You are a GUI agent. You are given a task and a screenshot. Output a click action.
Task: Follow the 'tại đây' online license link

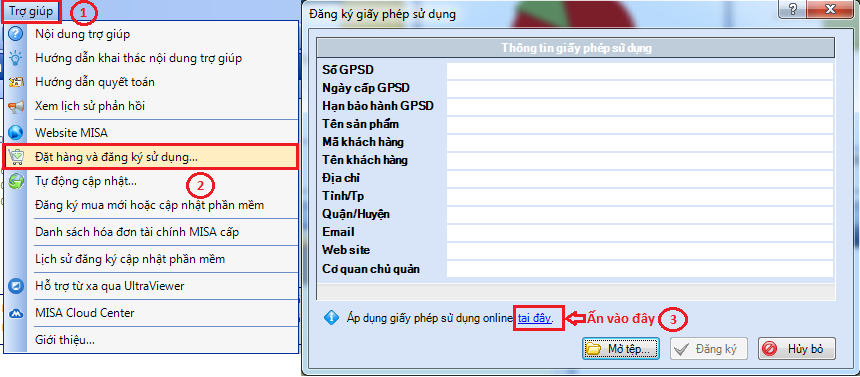click(x=535, y=318)
